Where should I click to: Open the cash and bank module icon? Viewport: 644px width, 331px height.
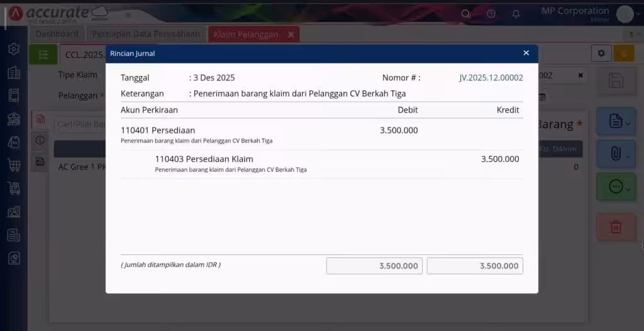[14, 119]
